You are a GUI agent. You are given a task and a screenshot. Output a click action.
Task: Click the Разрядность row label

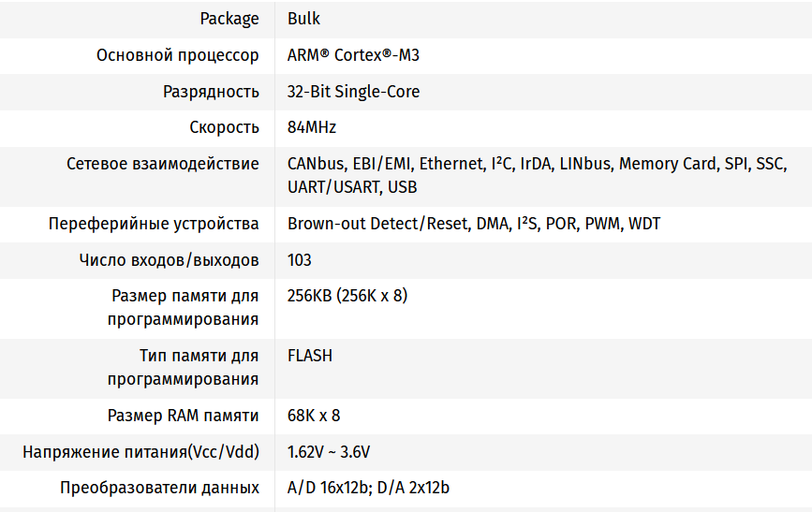coord(212,92)
